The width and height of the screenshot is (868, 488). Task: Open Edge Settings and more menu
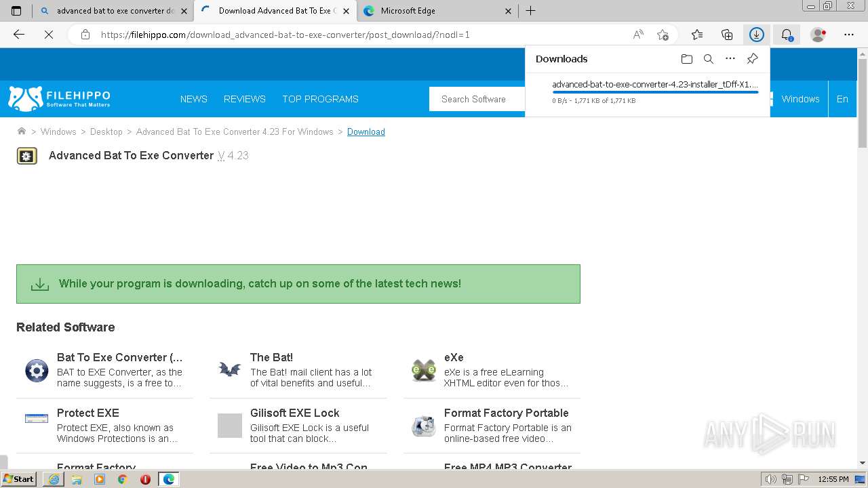849,35
